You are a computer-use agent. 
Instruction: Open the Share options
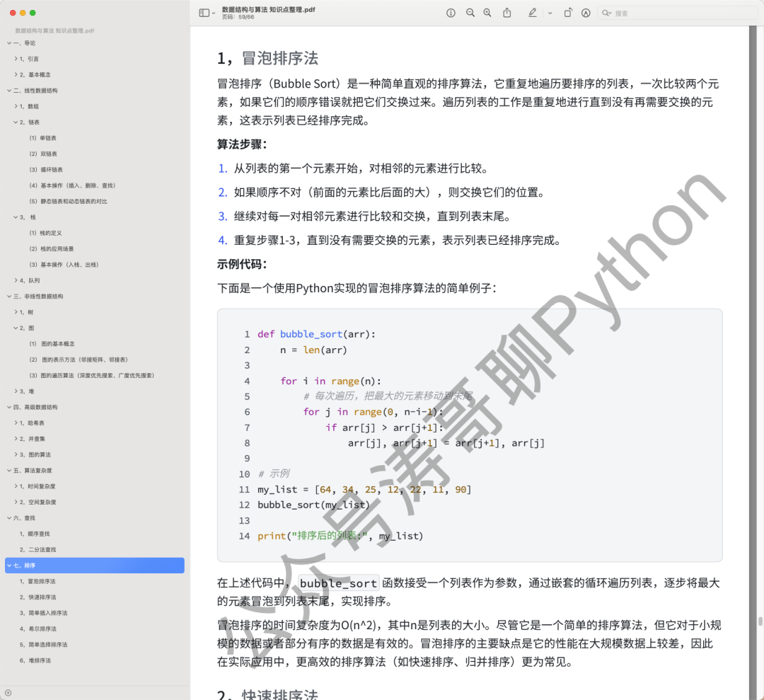coord(507,12)
